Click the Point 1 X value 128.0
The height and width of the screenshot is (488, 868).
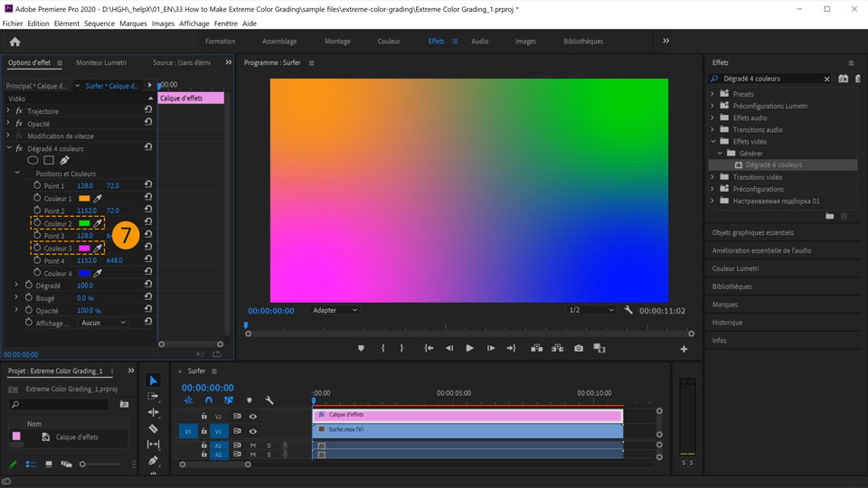(x=85, y=186)
